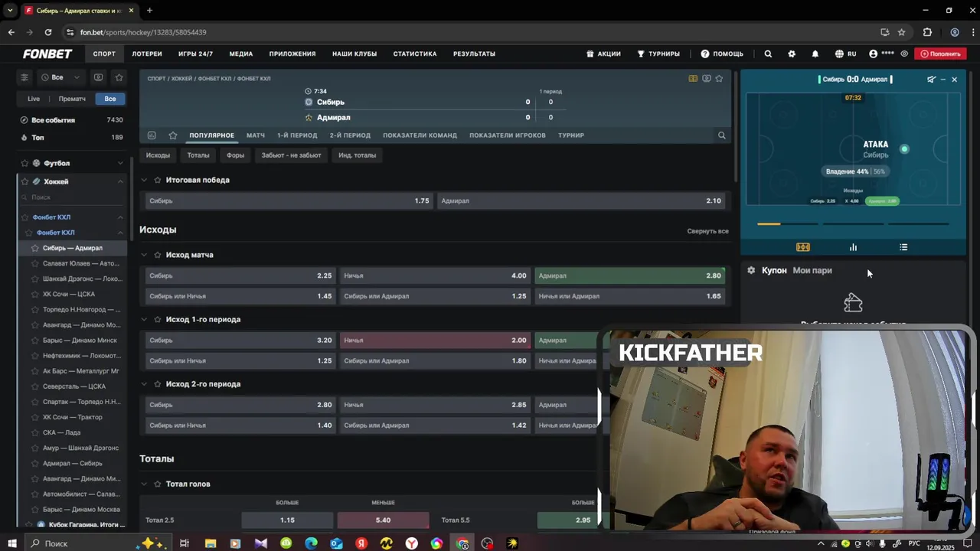Open the ХК Сочи — ЦСКА match
Viewport: 980px width, 551px height.
[69, 294]
